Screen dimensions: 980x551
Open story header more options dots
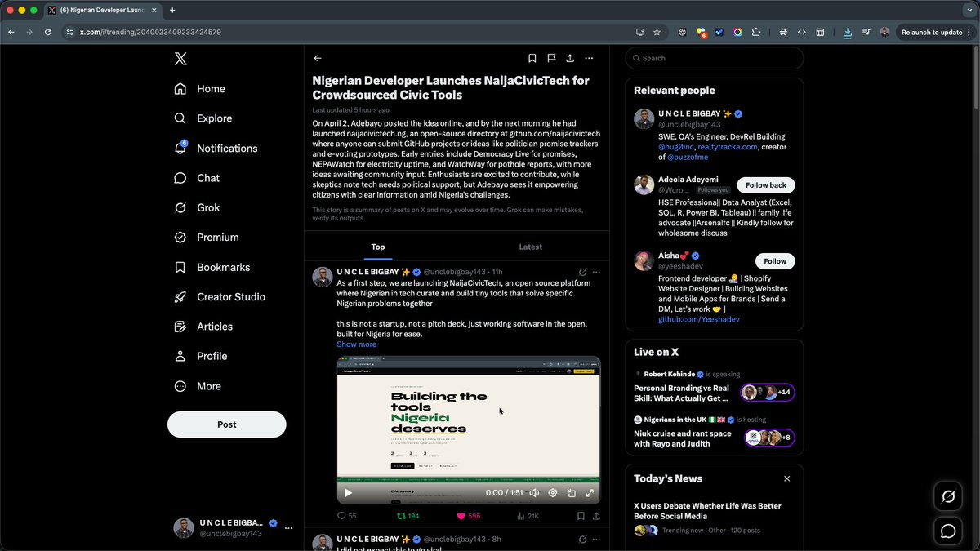[589, 58]
